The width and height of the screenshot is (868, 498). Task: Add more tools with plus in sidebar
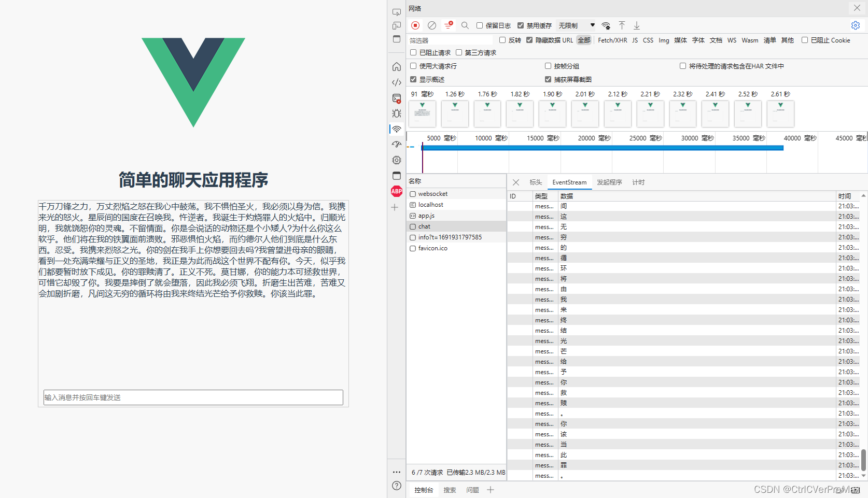(x=395, y=207)
